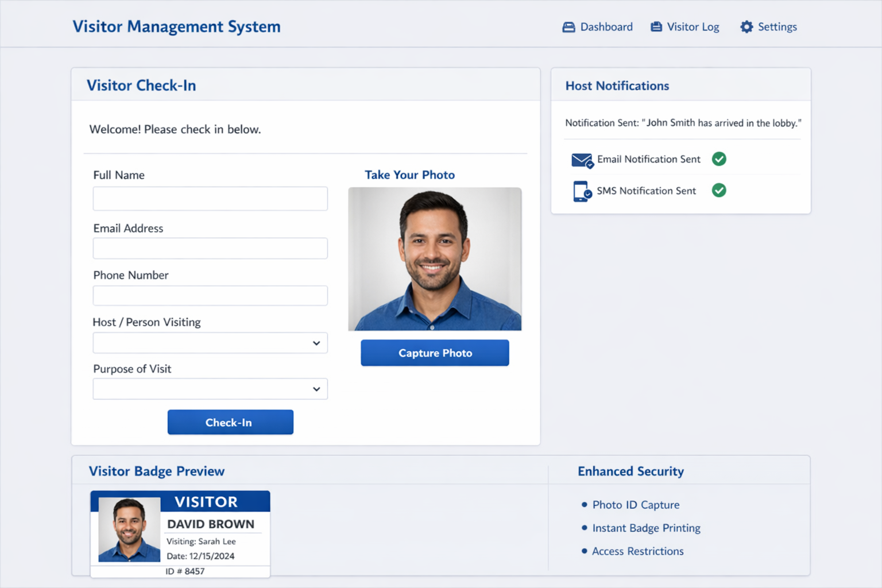This screenshot has height=588, width=882.
Task: Click the green checkmark beside Email Notification Sent
Action: (x=719, y=159)
